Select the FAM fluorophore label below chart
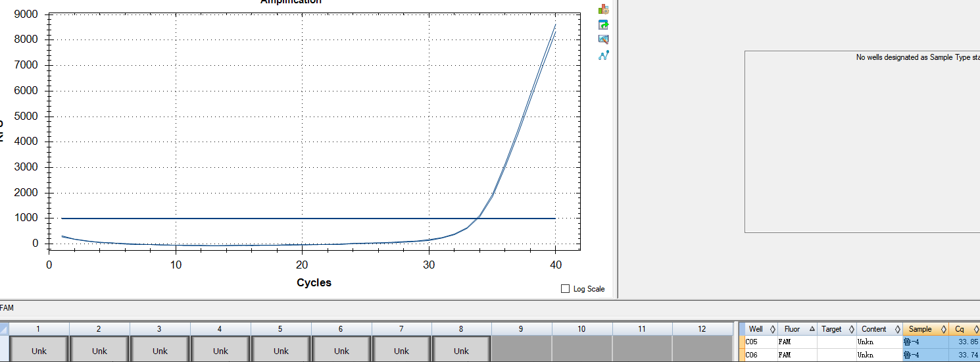 (7, 307)
